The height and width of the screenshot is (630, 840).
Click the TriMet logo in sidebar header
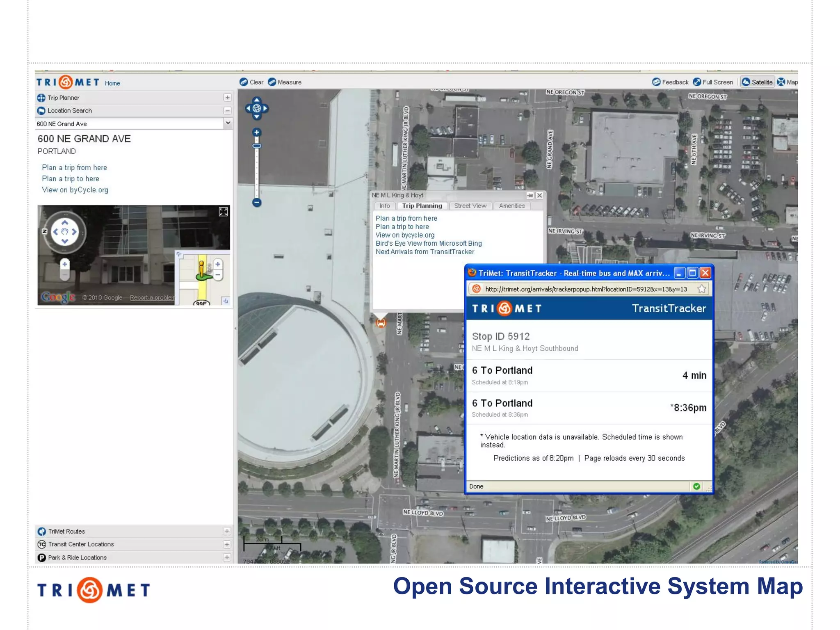click(68, 82)
